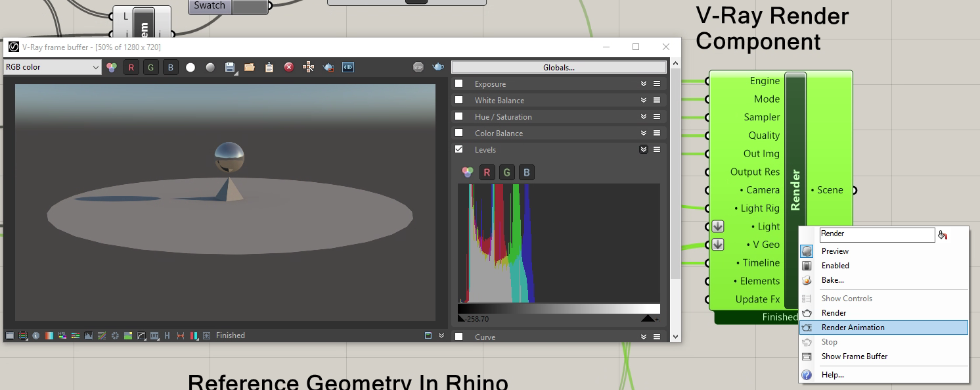980x390 pixels.
Task: Toggle curve correction status bar icon
Action: coord(141,335)
